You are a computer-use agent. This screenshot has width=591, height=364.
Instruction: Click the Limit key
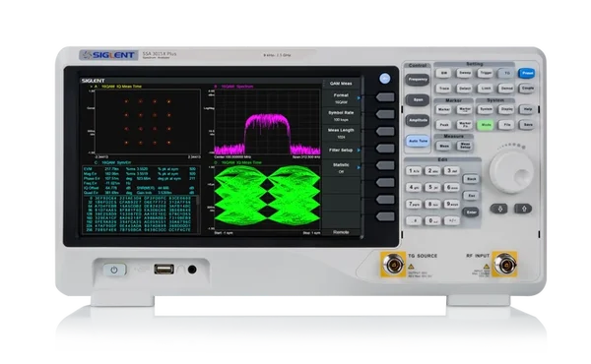click(x=486, y=89)
